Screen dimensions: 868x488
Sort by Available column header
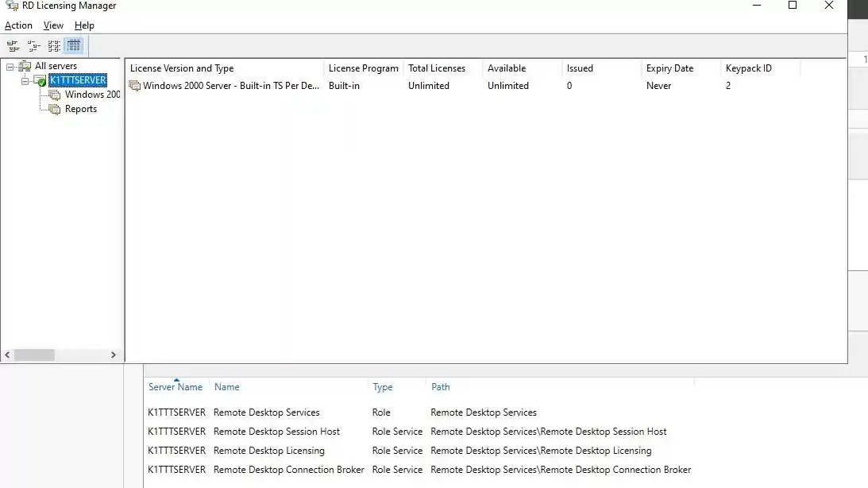522,68
